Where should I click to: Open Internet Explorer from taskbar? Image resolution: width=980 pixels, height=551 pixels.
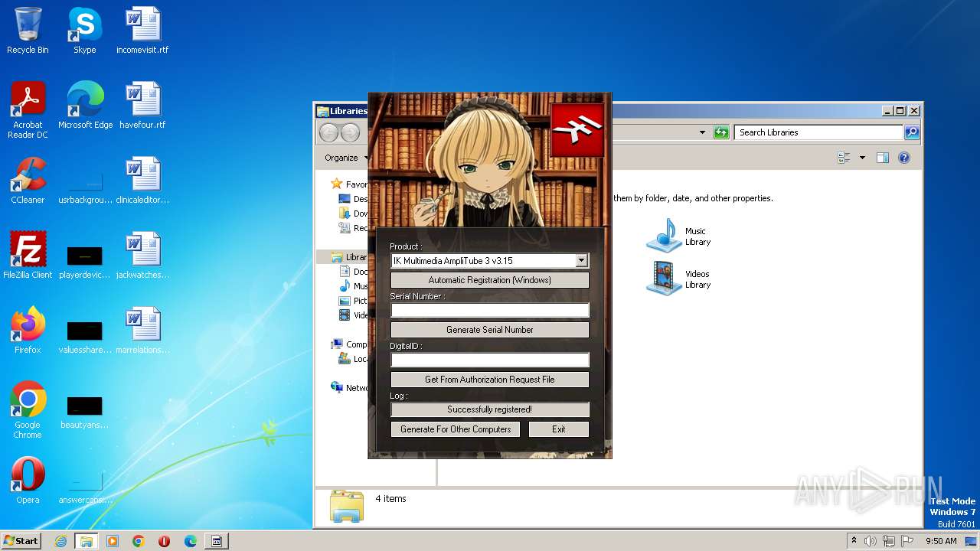[x=60, y=541]
